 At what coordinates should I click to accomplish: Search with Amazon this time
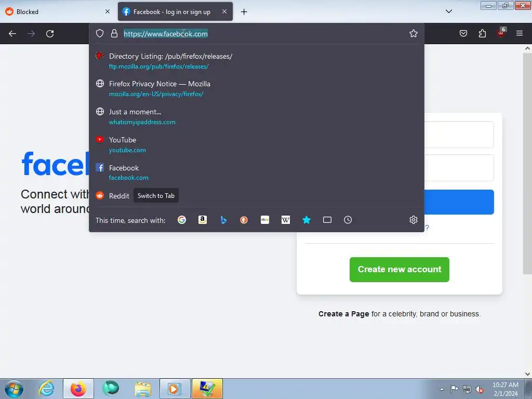coord(203,220)
